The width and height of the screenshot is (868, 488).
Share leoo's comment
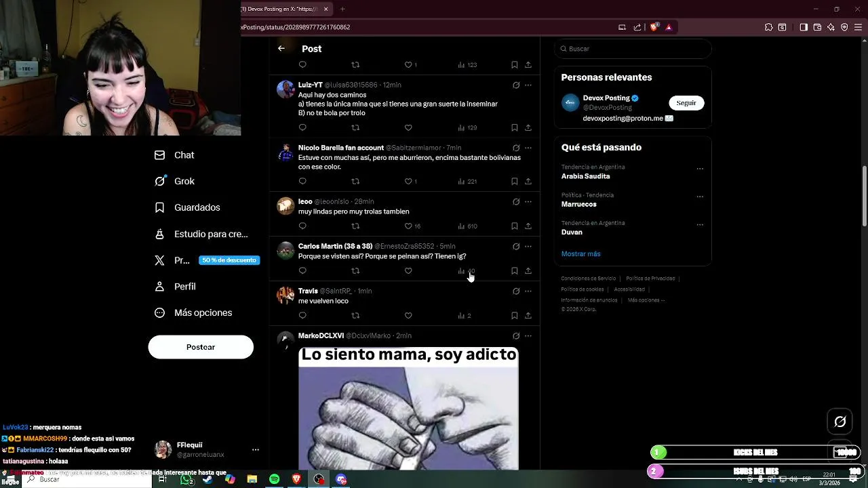click(528, 226)
